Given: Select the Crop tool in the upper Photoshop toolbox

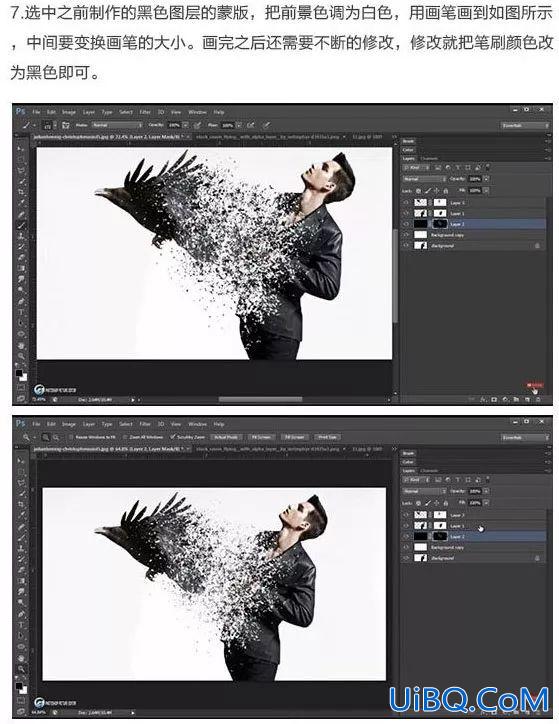Looking at the screenshot, I should (21, 192).
